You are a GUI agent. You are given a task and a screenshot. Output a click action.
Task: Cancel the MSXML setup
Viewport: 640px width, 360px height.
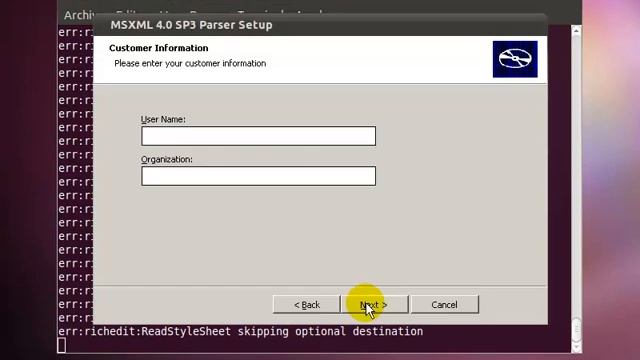point(444,304)
